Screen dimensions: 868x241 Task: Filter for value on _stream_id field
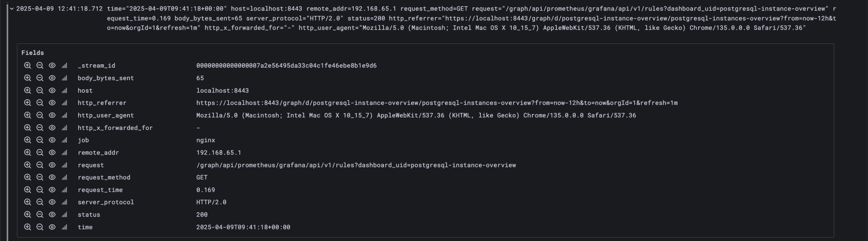27,66
